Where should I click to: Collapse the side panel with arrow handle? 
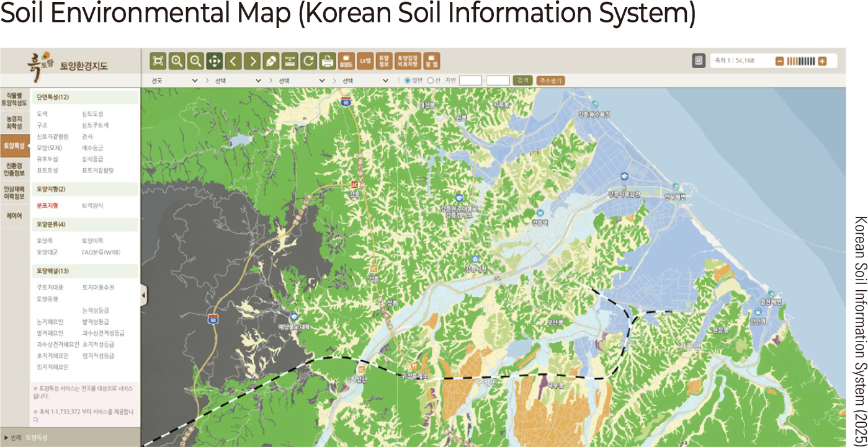coord(144,296)
